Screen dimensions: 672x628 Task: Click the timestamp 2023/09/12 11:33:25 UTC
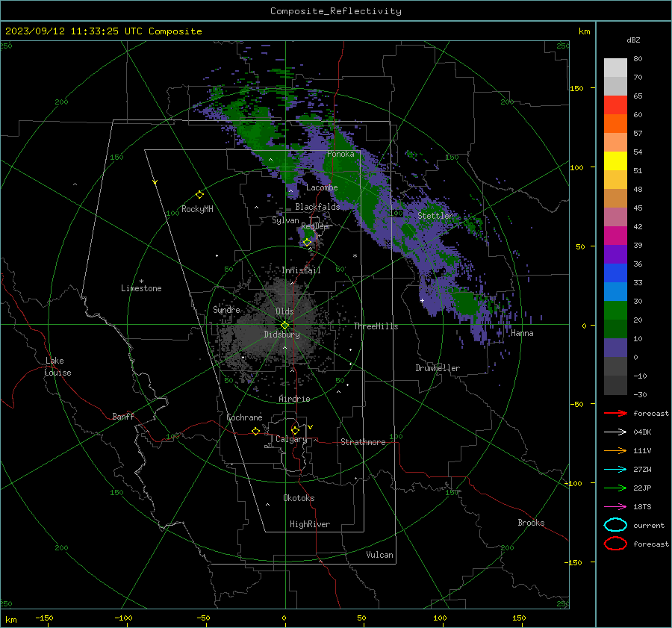74,31
